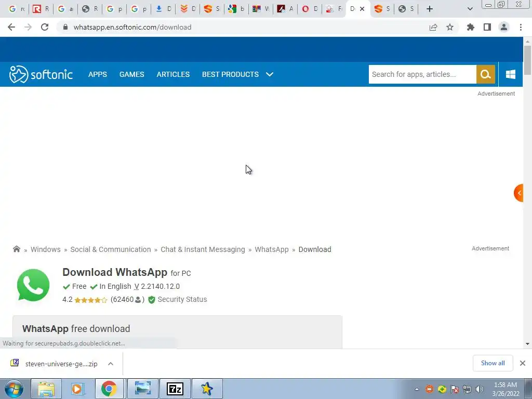Click the page vertical scrollbar thumb
The width and height of the screenshot is (532, 399).
click(527, 60)
